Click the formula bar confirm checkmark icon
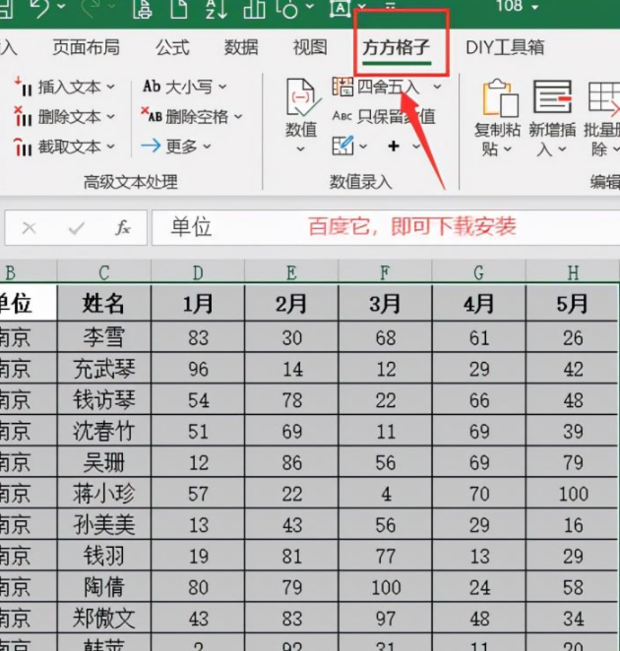Image resolution: width=620 pixels, height=651 pixels. (x=76, y=228)
